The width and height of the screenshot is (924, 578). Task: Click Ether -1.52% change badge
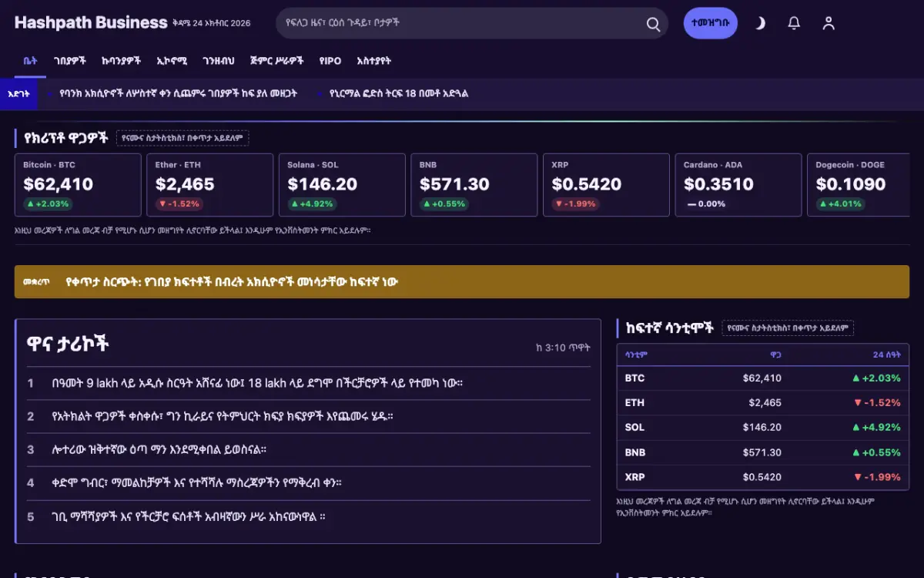point(179,204)
